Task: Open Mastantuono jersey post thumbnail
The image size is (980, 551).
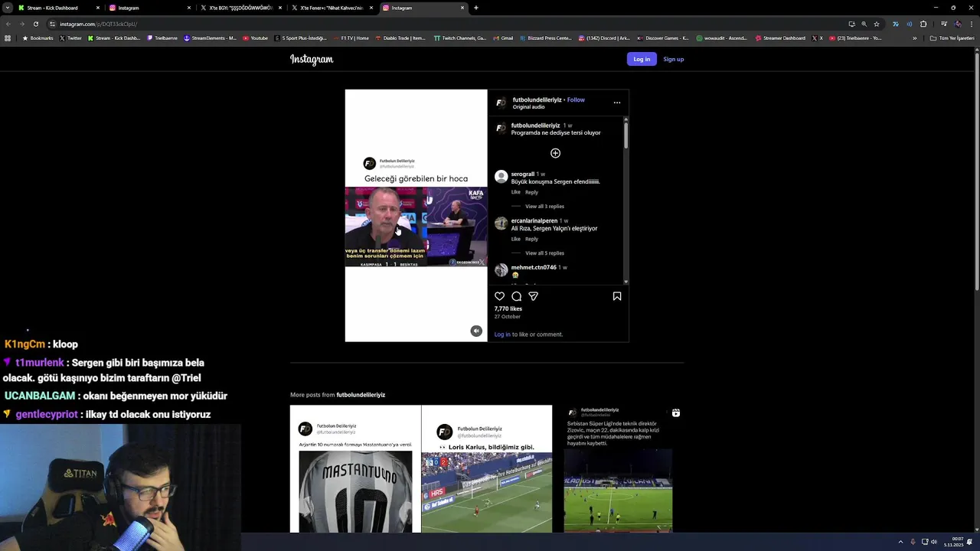Action: pos(355,468)
